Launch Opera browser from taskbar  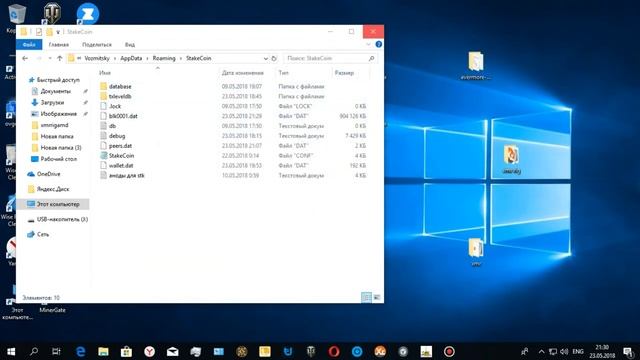[334, 351]
